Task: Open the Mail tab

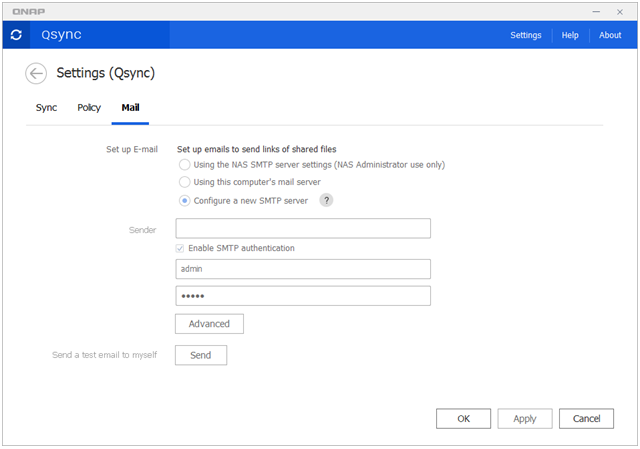Action: click(130, 108)
